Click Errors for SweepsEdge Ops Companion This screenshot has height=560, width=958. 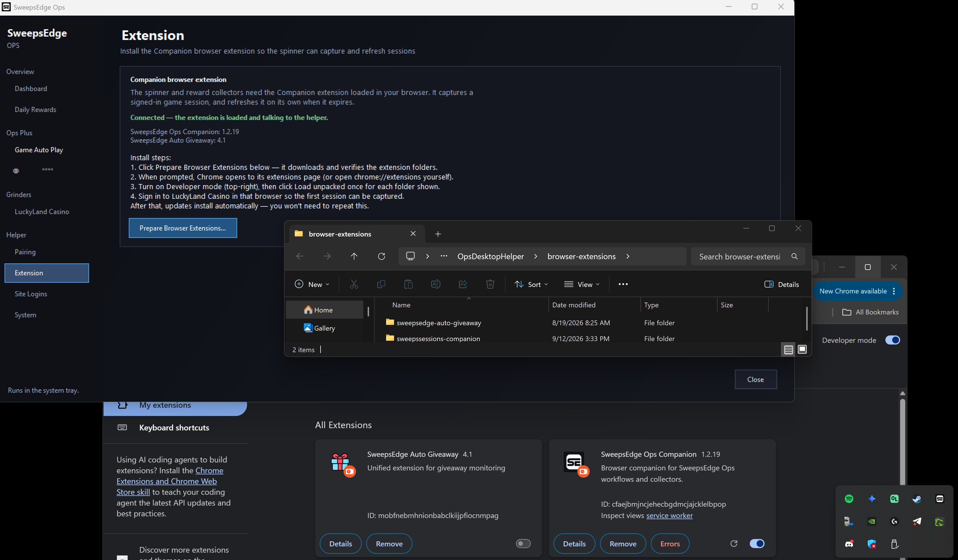(x=670, y=544)
